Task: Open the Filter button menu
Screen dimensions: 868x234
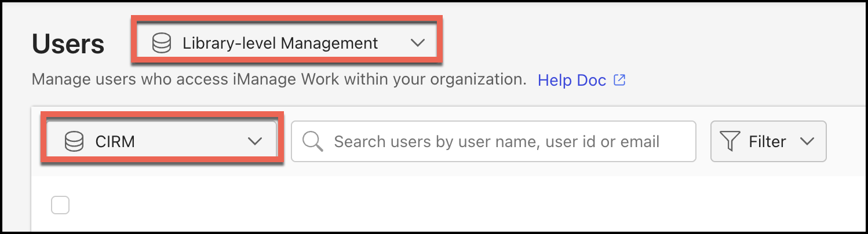Action: click(768, 141)
